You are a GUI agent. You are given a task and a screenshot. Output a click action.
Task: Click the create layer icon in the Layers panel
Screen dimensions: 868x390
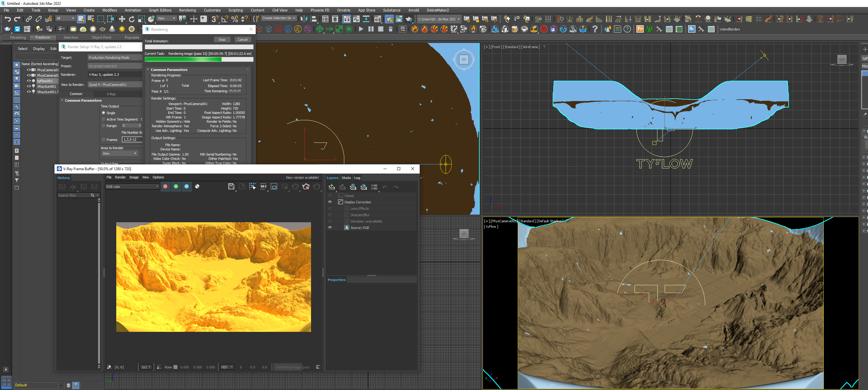click(x=331, y=187)
